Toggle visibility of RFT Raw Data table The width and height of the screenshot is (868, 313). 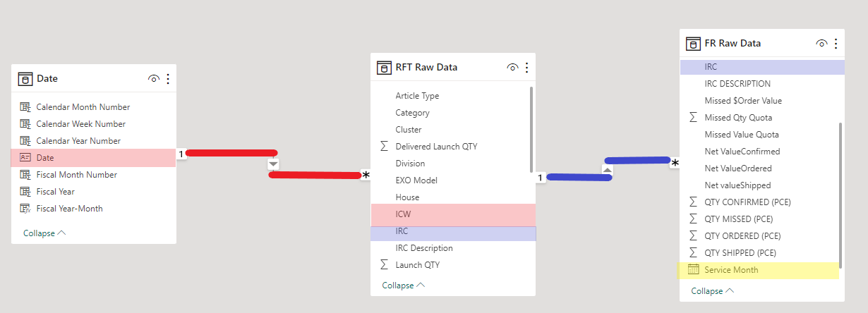click(x=512, y=68)
